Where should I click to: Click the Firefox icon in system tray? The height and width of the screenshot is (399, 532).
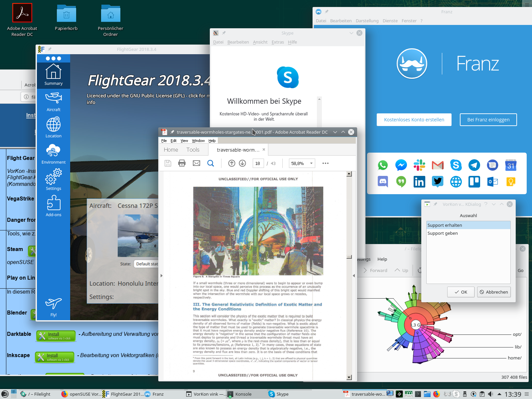tap(437, 394)
